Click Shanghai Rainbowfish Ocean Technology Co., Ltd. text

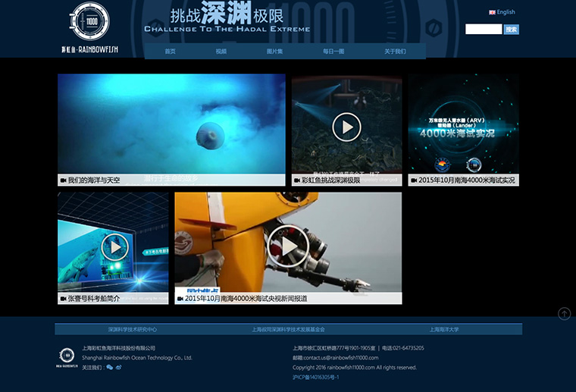(137, 358)
